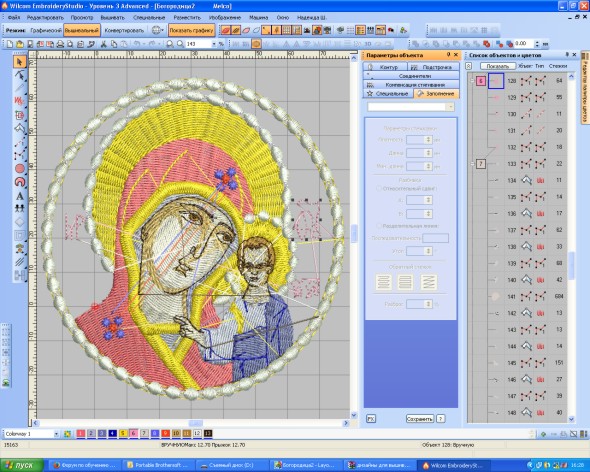Switch to Portable Brothersoft taskbar window
This screenshot has height=472, width=590.
pos(158,466)
